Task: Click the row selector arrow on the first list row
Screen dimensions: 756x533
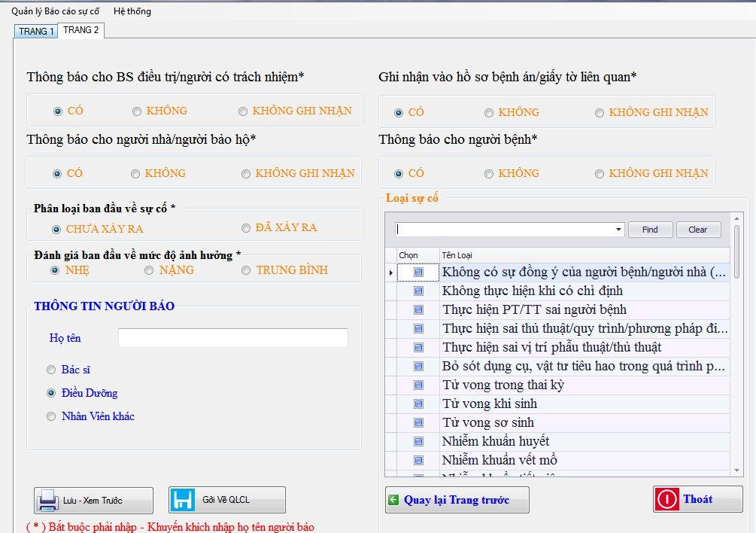Action: 390,272
